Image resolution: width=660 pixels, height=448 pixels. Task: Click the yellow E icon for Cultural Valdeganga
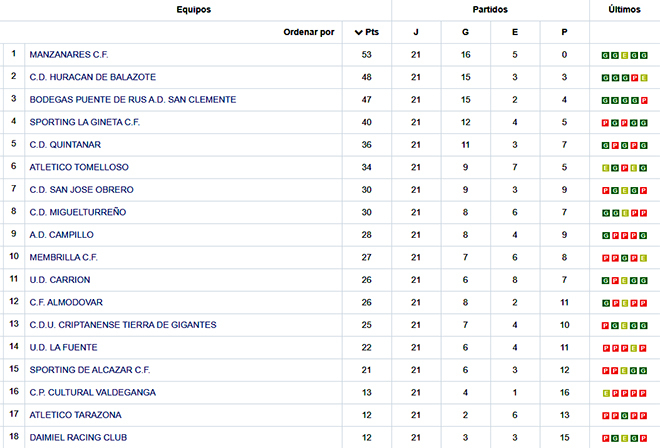tap(605, 393)
